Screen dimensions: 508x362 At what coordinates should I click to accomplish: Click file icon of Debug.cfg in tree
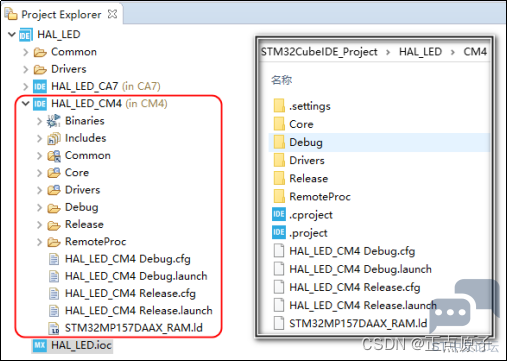(x=54, y=259)
